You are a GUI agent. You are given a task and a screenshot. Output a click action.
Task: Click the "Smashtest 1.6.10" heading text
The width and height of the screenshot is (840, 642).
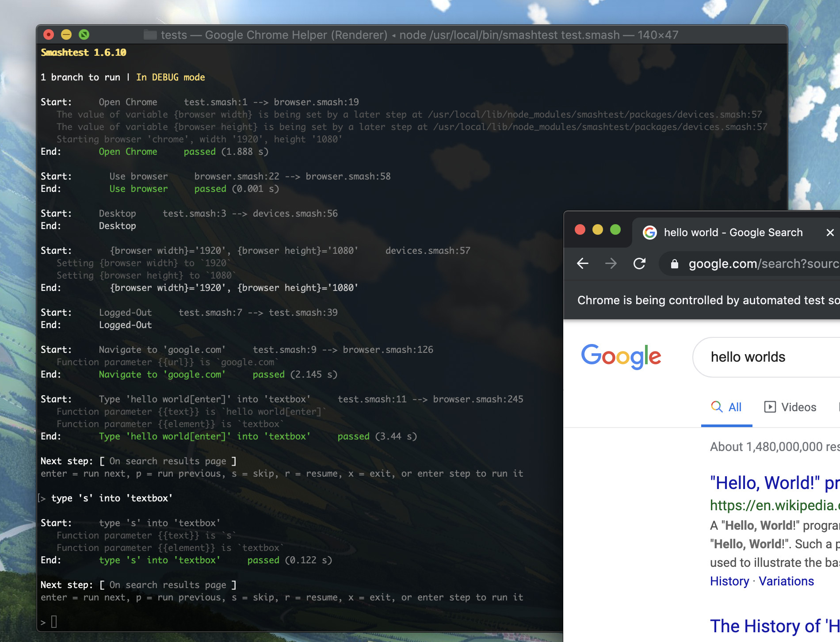pyautogui.click(x=84, y=53)
